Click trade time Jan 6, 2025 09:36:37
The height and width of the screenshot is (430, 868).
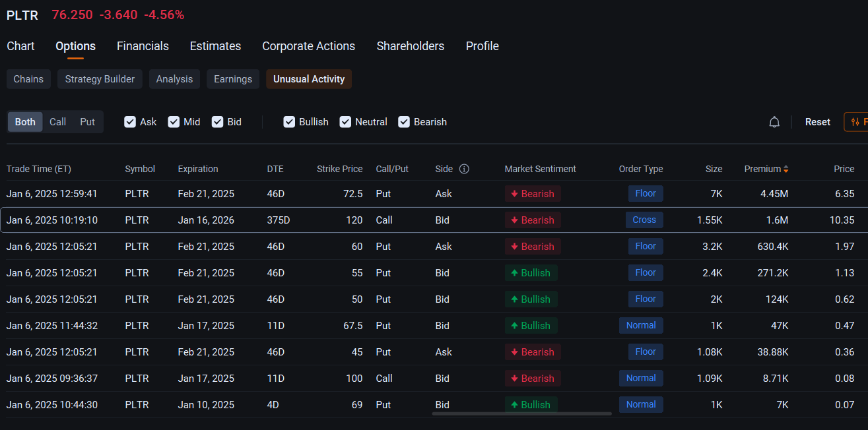pyautogui.click(x=52, y=379)
